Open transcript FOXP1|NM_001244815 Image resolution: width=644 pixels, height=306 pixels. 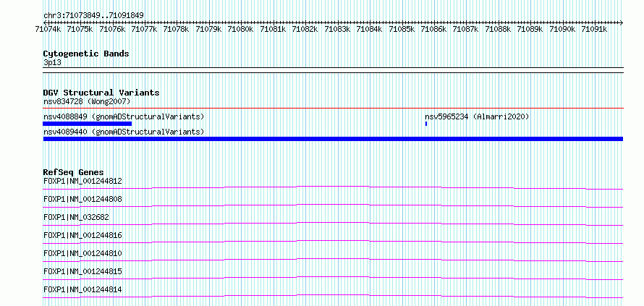[x=82, y=271]
